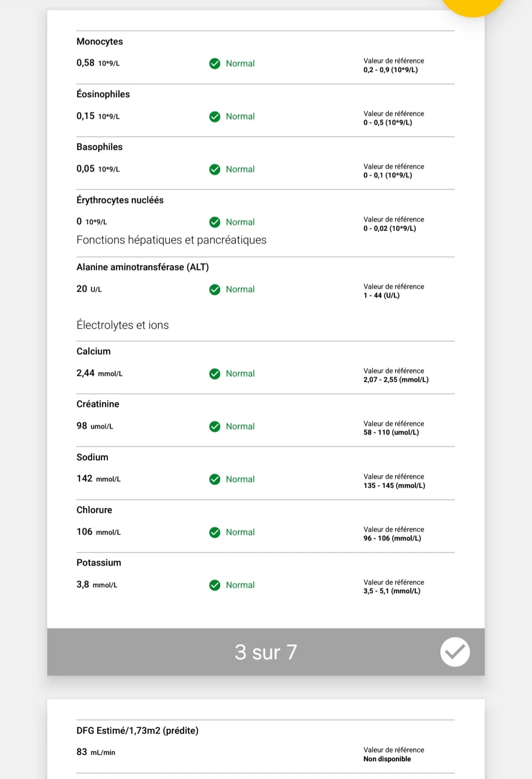This screenshot has width=532, height=779.
Task: Click the yellow circle button at top
Action: [x=472, y=6]
